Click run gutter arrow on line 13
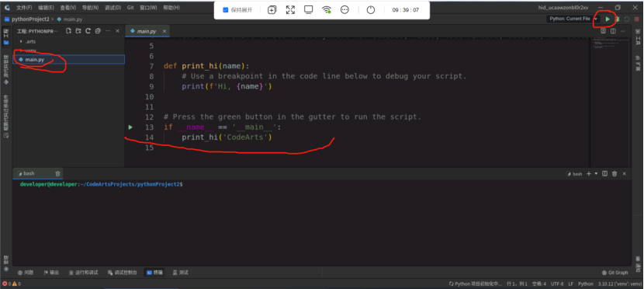 130,127
